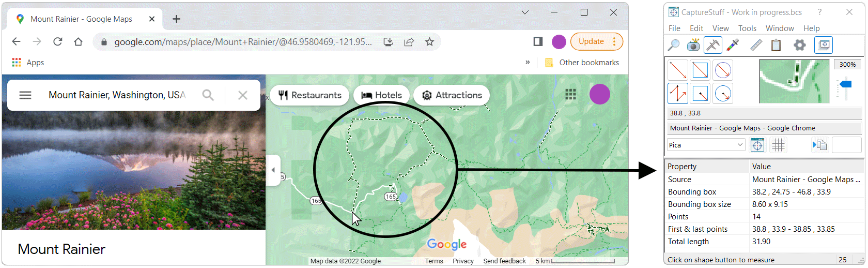Viewport: 868px width, 268px height.
Task: Click the Chrome profile avatar in toolbar
Action: [x=559, y=42]
